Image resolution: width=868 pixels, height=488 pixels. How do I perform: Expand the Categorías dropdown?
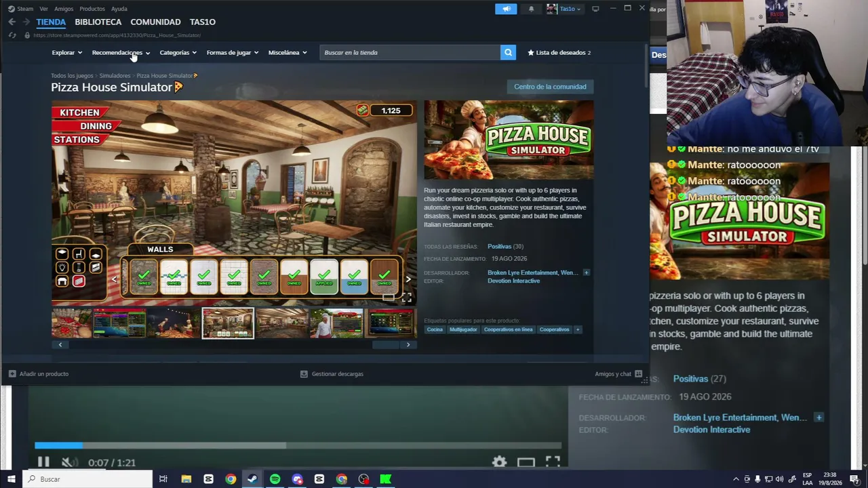tap(178, 52)
